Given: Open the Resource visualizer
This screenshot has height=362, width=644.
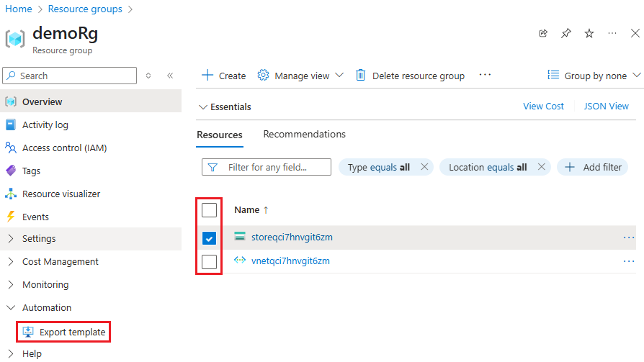Looking at the screenshot, I should click(61, 194).
